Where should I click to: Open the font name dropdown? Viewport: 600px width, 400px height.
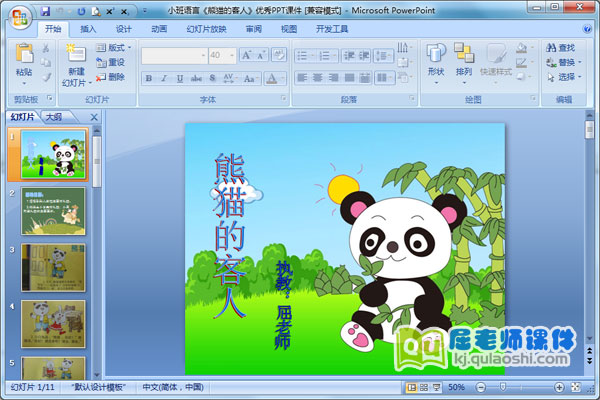tap(203, 56)
